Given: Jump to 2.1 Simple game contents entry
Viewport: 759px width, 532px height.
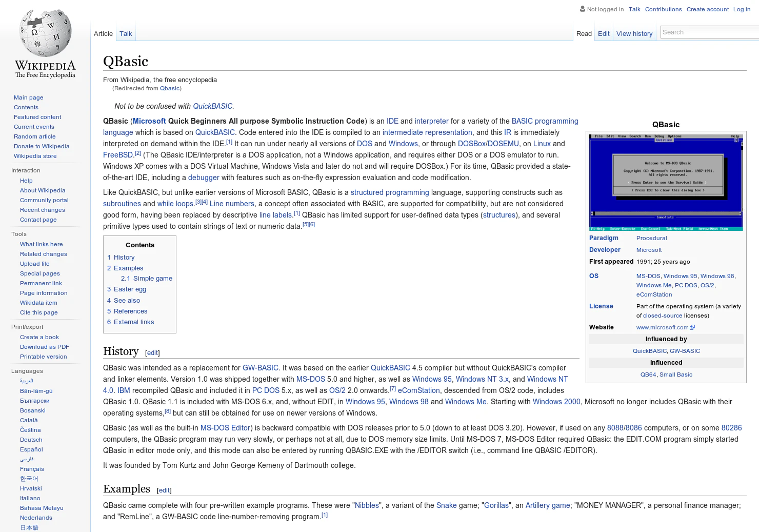Looking at the screenshot, I should 146,279.
